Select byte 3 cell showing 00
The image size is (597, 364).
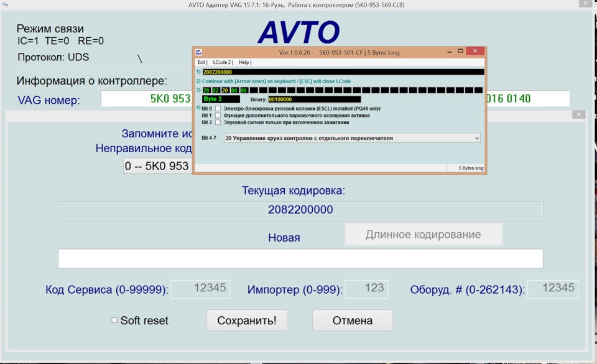click(234, 91)
